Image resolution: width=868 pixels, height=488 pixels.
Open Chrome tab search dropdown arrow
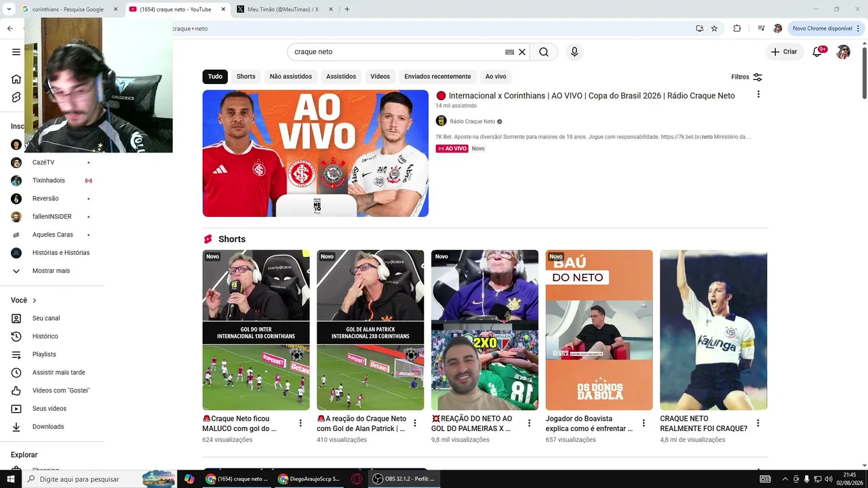(x=9, y=9)
